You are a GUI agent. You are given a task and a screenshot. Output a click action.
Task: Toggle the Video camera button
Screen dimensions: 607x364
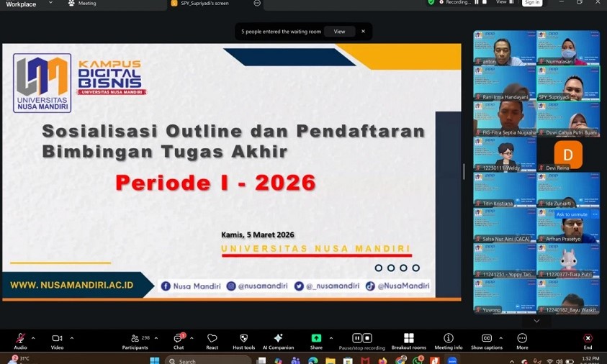[57, 339]
